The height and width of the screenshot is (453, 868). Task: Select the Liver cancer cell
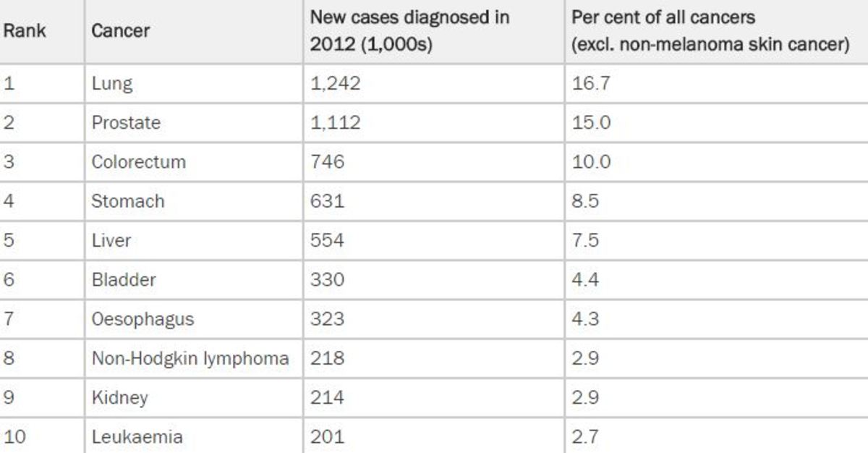coord(111,240)
